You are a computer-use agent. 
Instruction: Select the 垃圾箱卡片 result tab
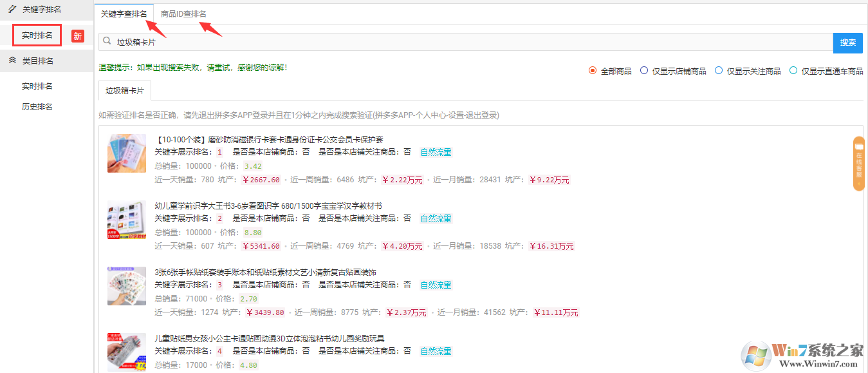click(x=125, y=91)
